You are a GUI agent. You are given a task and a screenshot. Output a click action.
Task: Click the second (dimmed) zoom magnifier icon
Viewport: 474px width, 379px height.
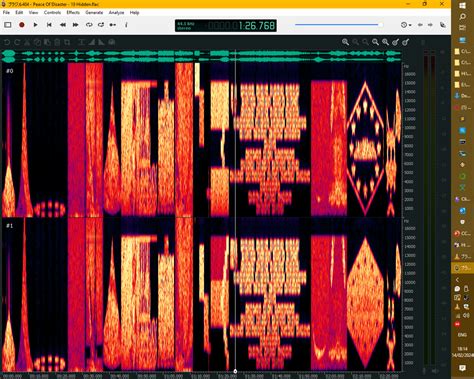[356, 42]
